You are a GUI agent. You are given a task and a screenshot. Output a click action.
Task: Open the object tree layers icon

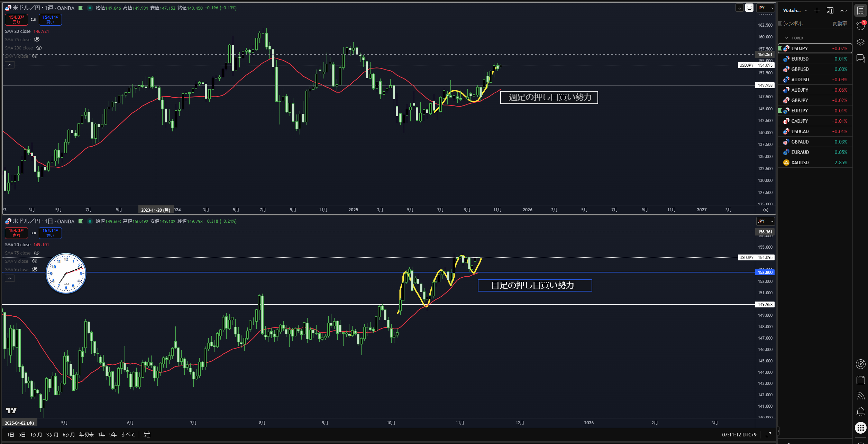[860, 42]
